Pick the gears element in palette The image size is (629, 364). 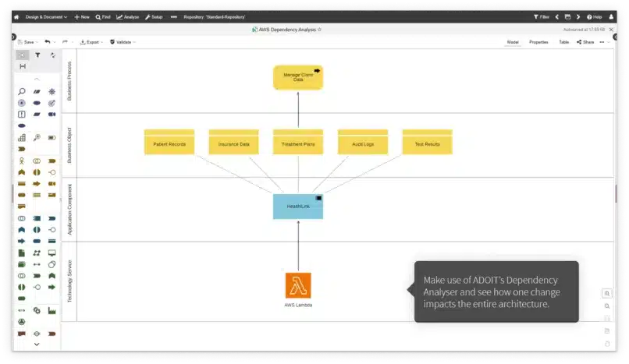[37, 311]
